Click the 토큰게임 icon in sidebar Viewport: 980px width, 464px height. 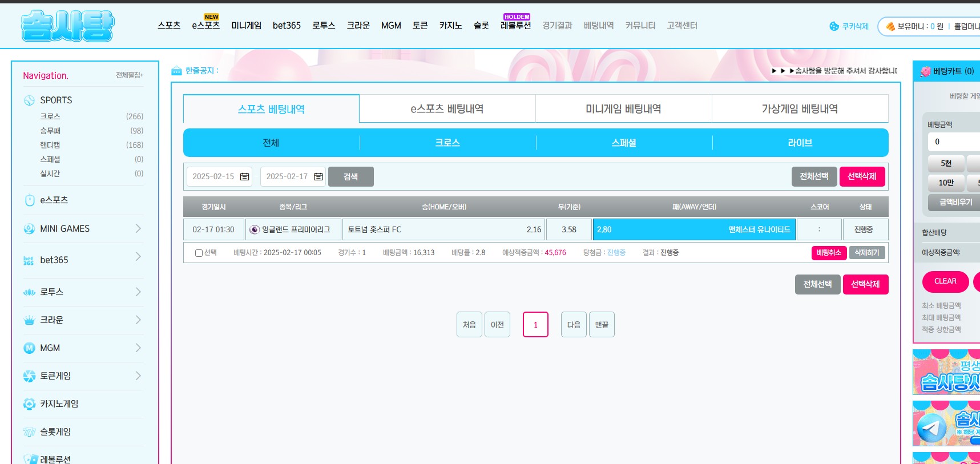tap(30, 376)
